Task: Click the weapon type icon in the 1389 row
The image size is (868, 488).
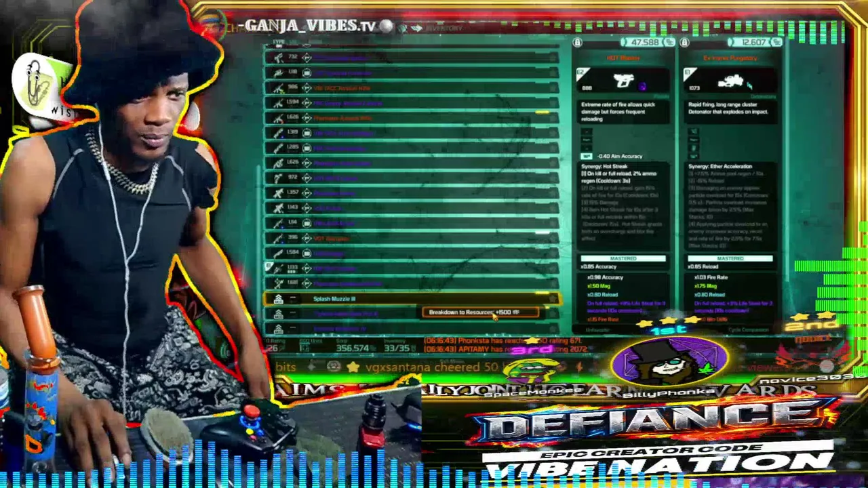Action: [278, 133]
